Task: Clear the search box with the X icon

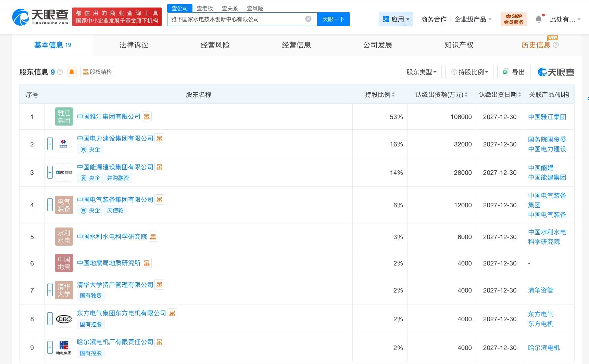Action: [x=308, y=19]
